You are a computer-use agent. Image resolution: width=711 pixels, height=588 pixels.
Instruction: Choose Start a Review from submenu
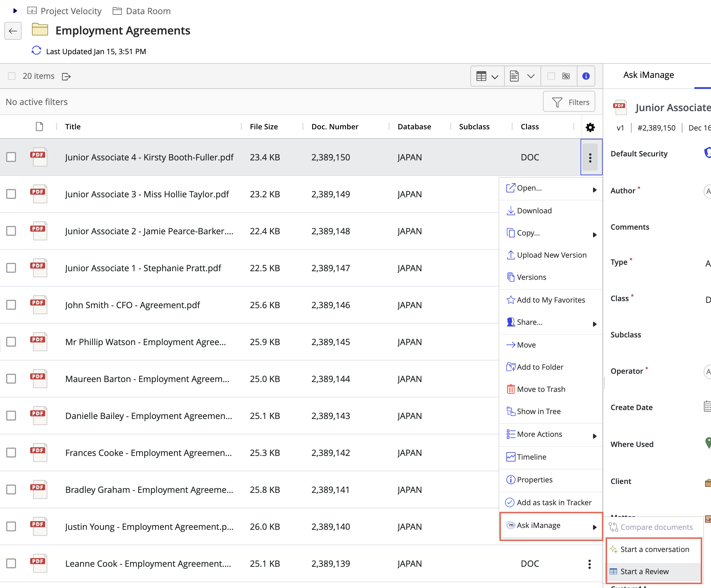[644, 572]
